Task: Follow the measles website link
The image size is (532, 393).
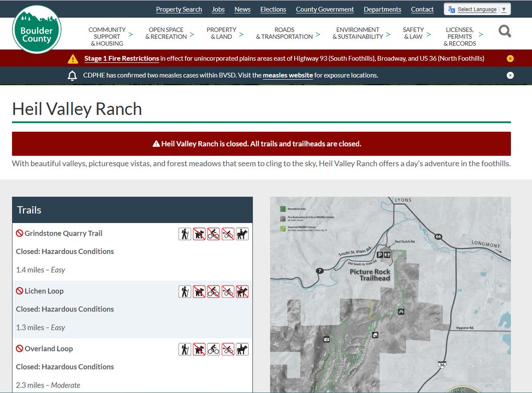Action: pos(288,75)
